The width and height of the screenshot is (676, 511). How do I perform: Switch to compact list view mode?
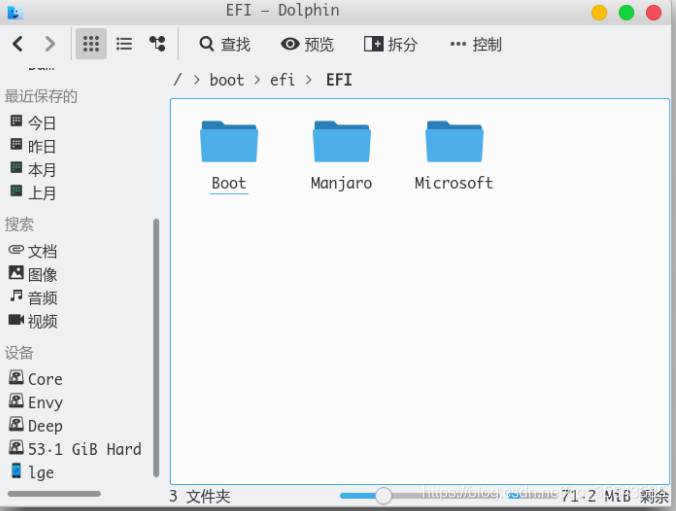(124, 44)
